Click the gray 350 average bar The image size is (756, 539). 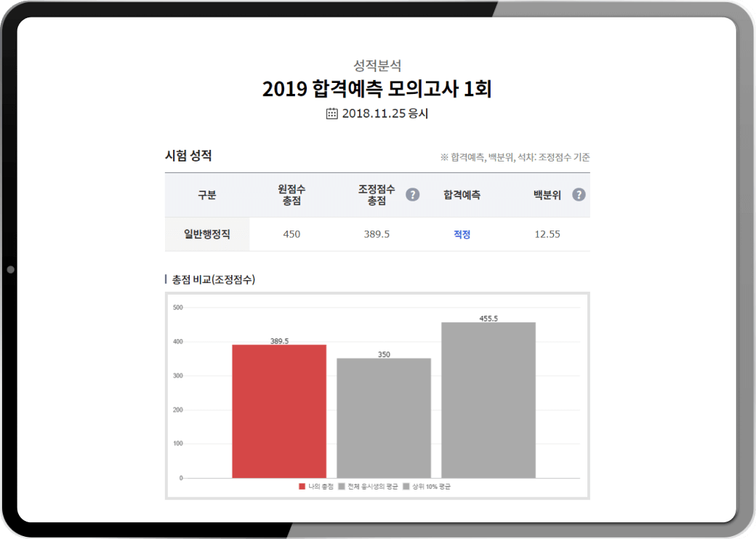[384, 418]
